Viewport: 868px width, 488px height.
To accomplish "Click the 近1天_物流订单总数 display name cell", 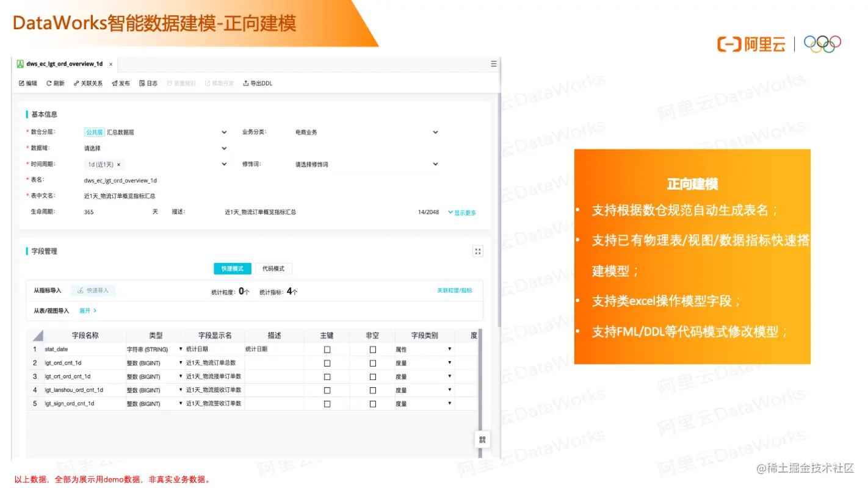I will coord(215,363).
